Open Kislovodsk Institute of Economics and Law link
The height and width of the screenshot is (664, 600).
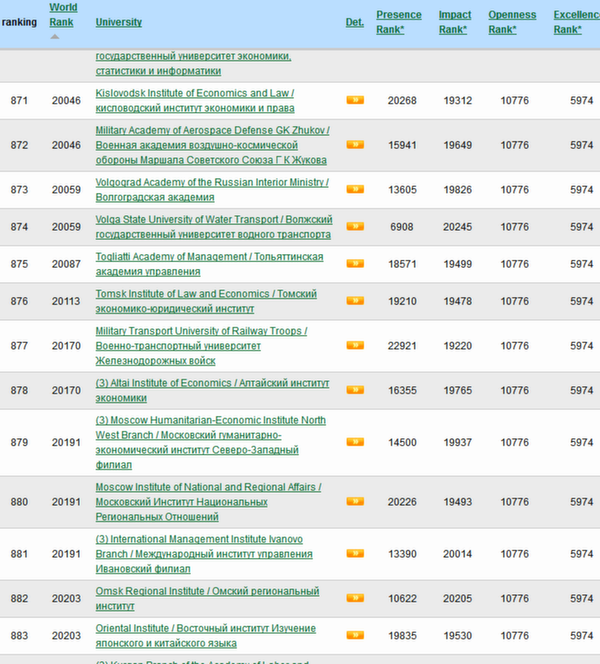(x=195, y=100)
